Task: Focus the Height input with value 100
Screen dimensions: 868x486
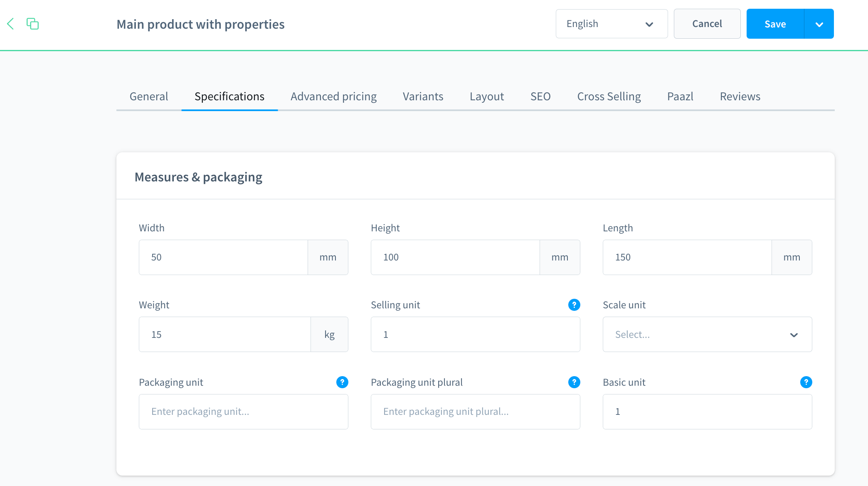Action: click(x=455, y=257)
